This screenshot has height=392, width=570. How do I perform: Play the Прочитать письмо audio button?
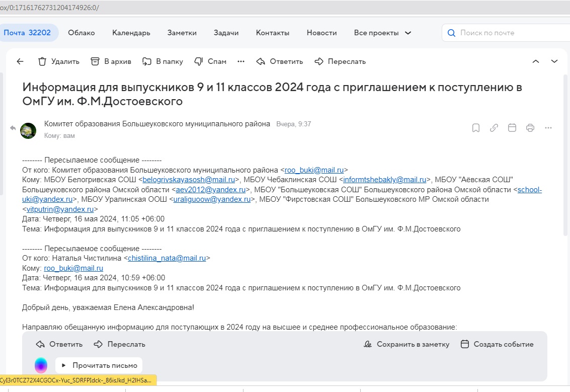(x=99, y=365)
